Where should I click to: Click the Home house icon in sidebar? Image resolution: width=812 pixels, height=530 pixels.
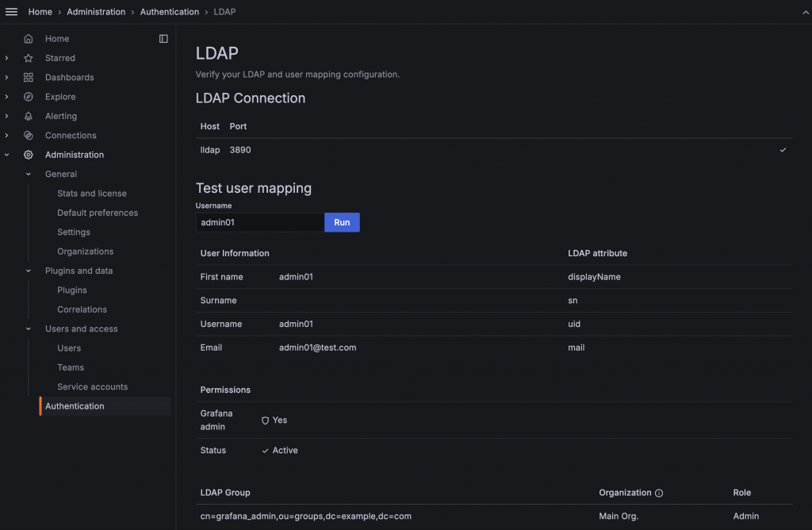(29, 39)
